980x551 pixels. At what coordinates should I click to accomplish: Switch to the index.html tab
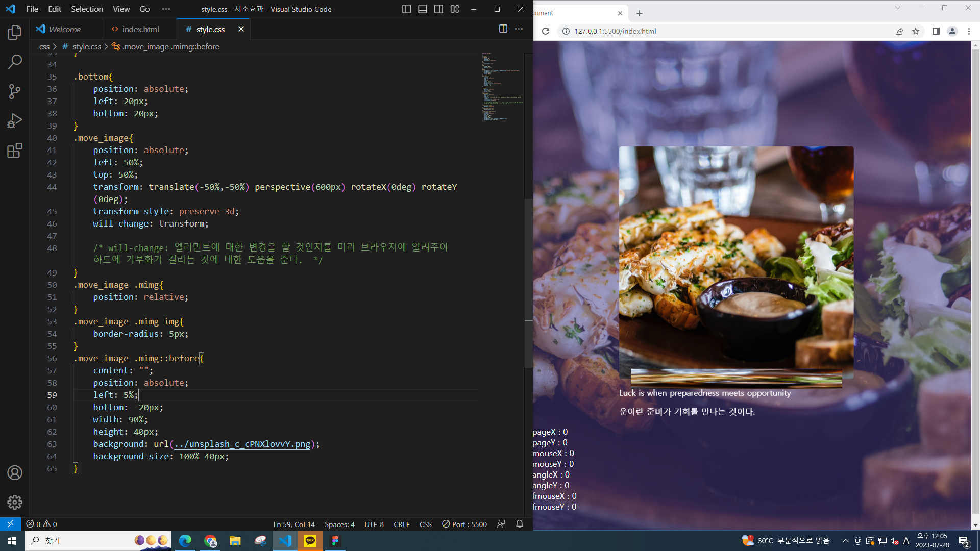tap(140, 29)
